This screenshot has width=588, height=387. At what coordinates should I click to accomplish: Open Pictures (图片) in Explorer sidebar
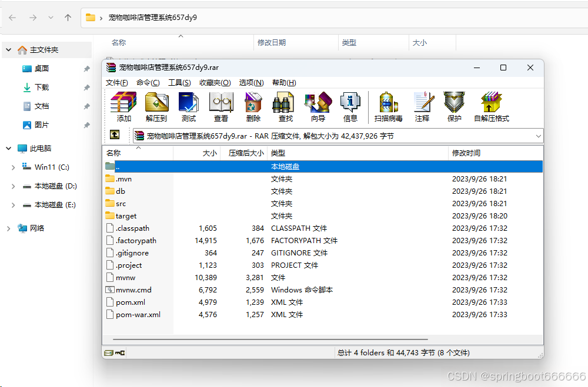coord(42,124)
